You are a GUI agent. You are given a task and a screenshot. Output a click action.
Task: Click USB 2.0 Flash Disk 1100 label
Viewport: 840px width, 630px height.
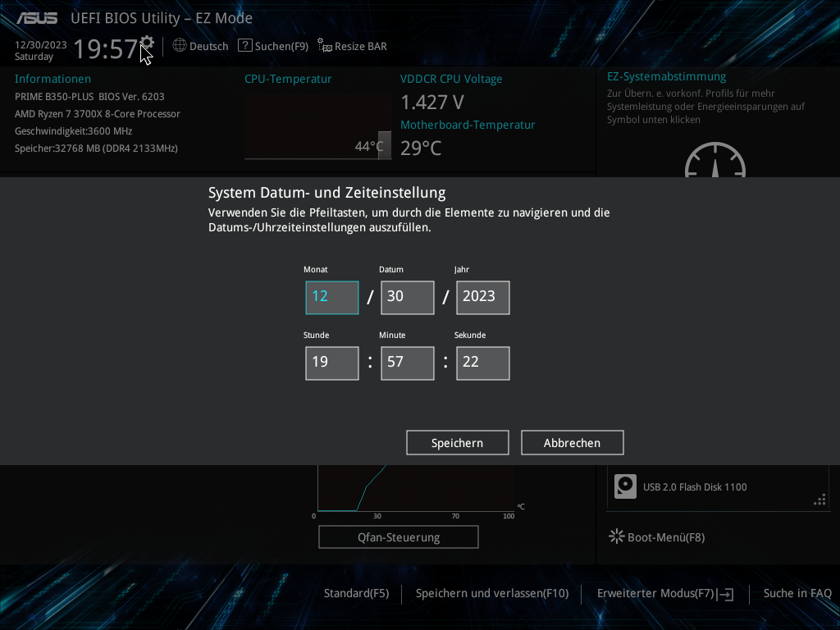(x=695, y=487)
